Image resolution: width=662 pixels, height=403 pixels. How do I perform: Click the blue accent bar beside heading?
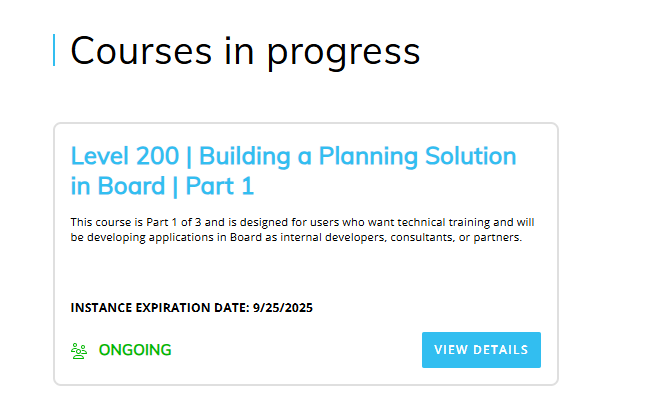[54, 50]
